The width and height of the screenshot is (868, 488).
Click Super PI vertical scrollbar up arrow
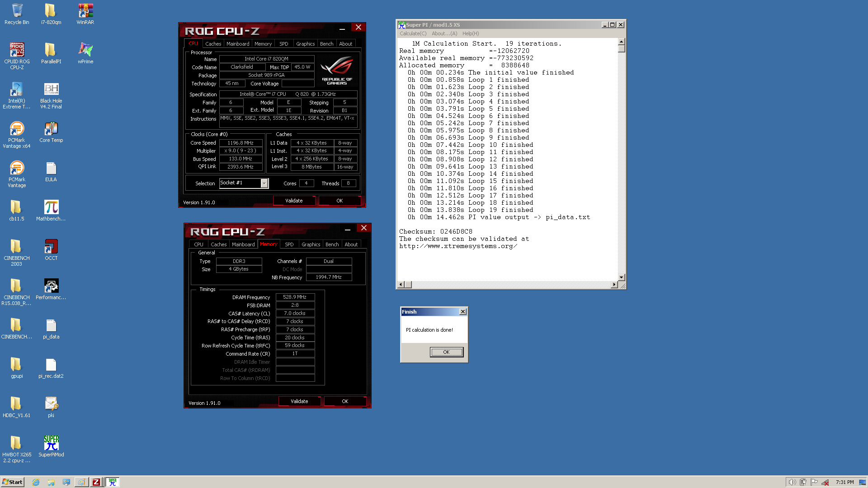click(x=622, y=42)
